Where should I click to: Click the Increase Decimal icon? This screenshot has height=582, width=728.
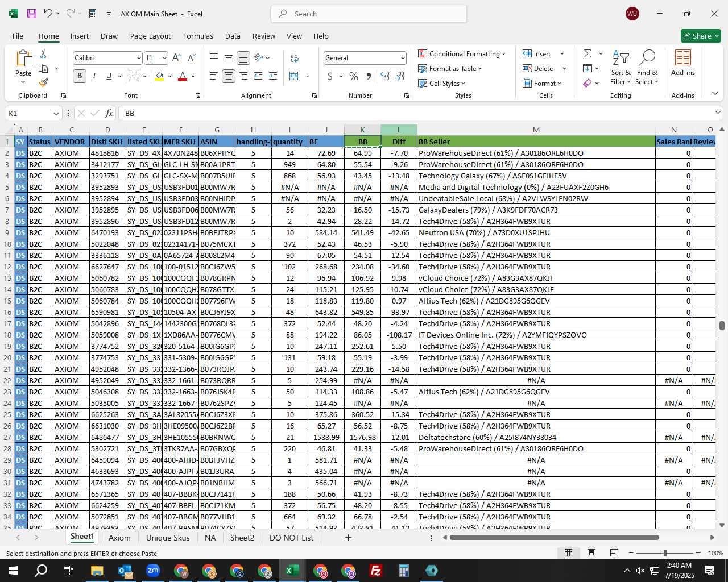pos(385,76)
